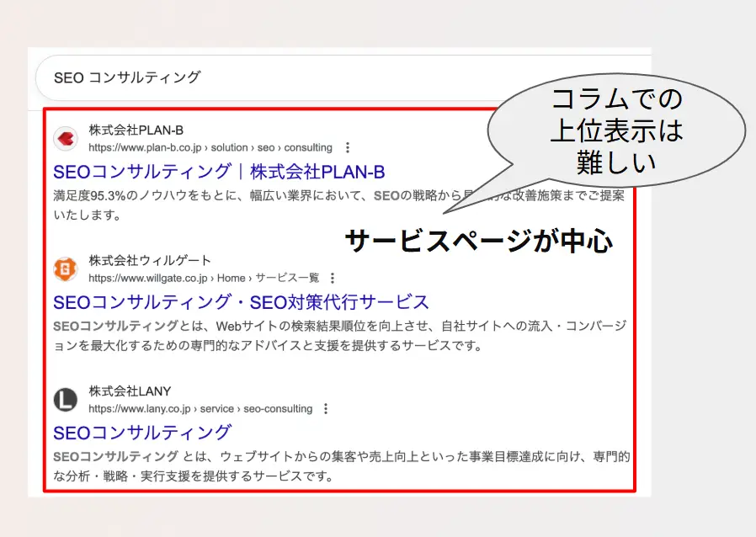
Task: Click the willgate.co.jp breadcrumb URL
Action: (x=204, y=278)
